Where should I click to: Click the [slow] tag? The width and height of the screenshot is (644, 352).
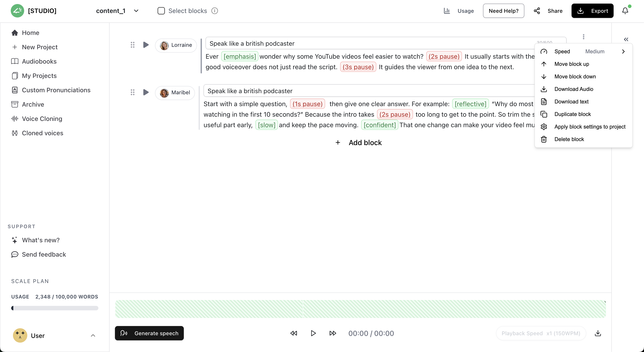[267, 125]
